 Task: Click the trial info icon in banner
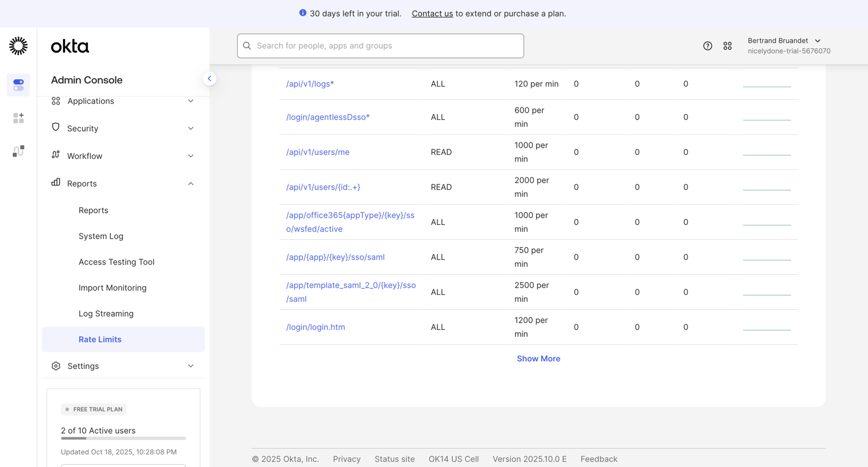coord(303,13)
